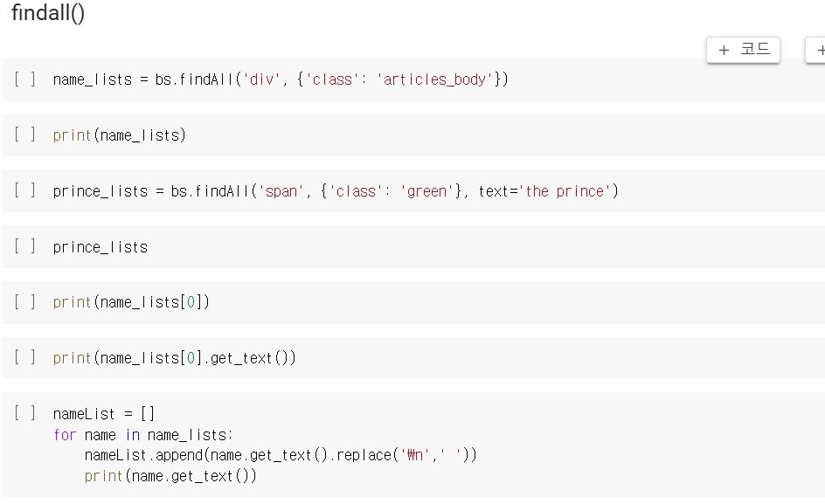825x504 pixels.
Task: Click the '+ 코드' add code button
Action: (743, 50)
